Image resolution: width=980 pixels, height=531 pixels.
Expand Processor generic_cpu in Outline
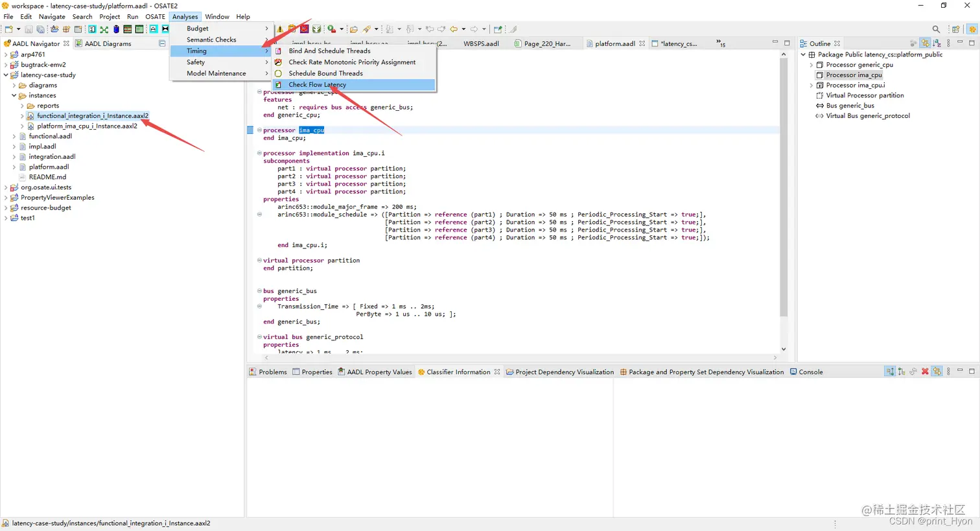click(811, 65)
